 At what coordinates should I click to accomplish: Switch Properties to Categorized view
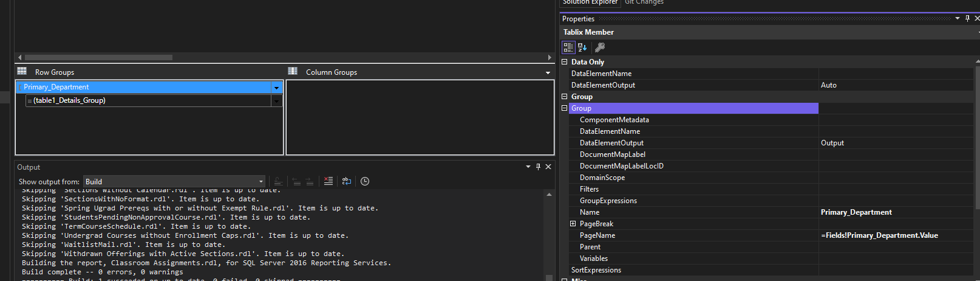[x=568, y=47]
